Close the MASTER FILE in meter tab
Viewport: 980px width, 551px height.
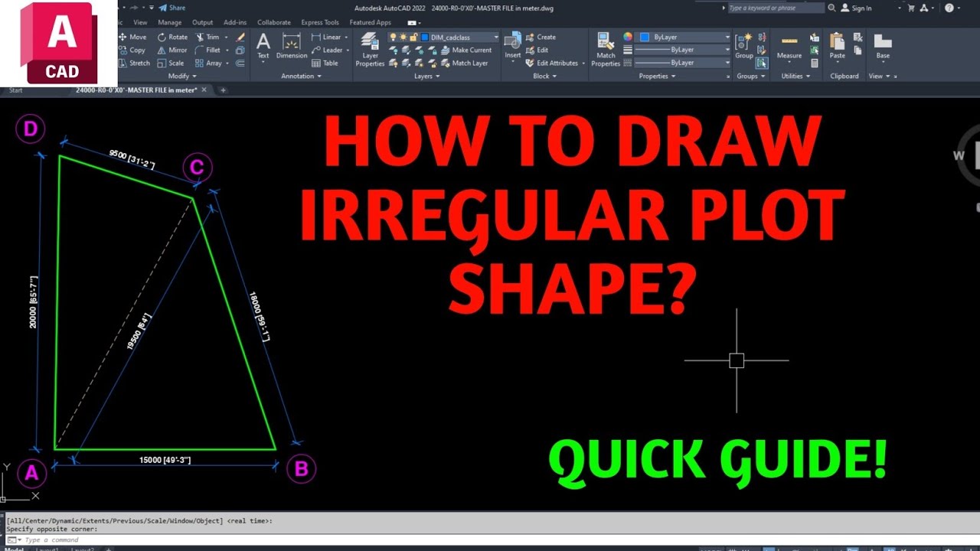[x=204, y=90]
